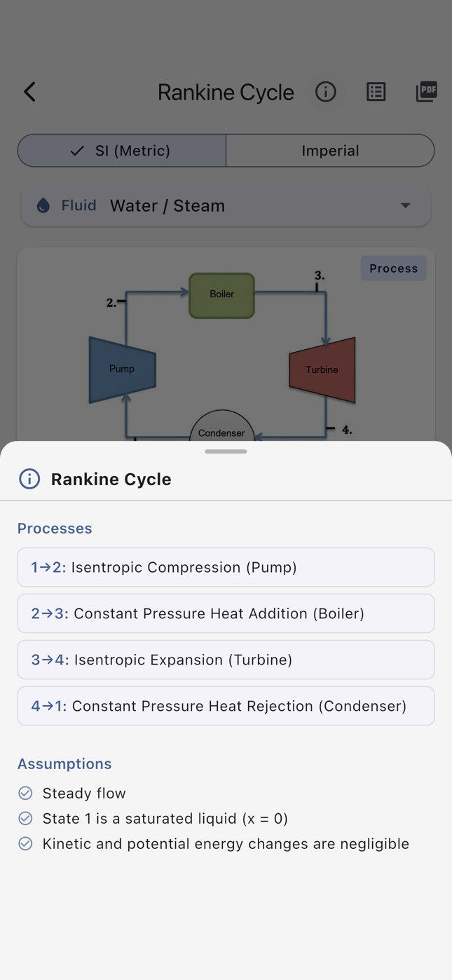Viewport: 452px width, 980px height.
Task: Open the Rankine Cycle info icon
Action: pos(325,92)
